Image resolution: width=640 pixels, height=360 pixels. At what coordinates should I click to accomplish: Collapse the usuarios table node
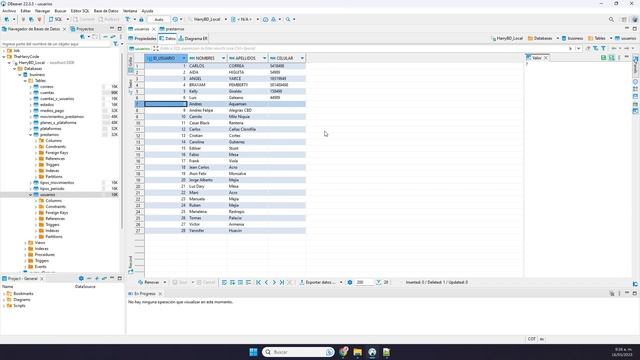tap(31, 195)
